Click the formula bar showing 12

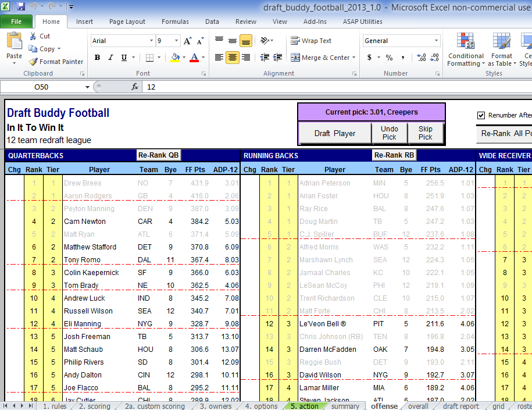[338, 87]
